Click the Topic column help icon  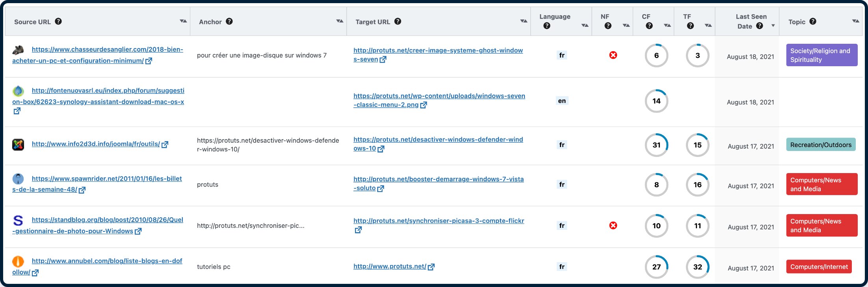813,21
